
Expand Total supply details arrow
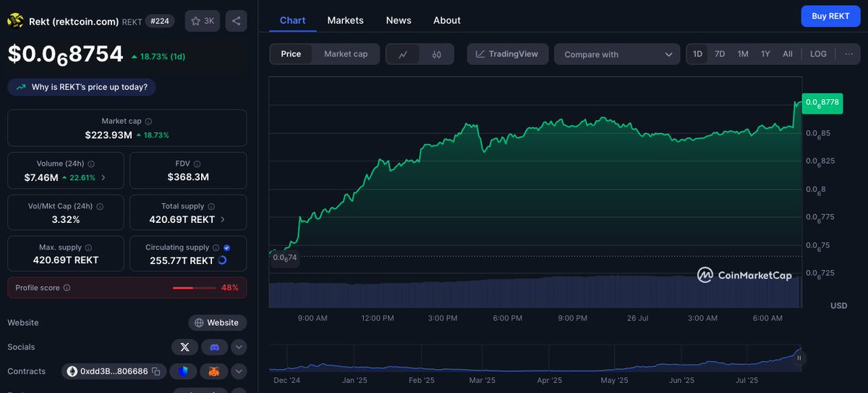click(222, 219)
